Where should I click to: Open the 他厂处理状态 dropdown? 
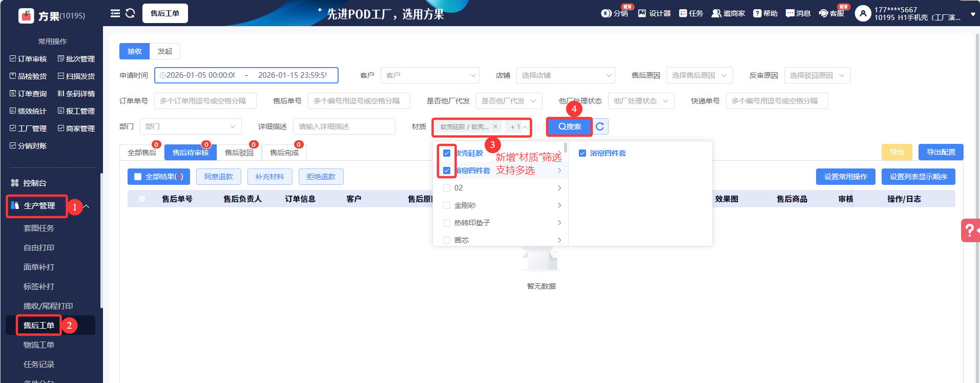(641, 101)
